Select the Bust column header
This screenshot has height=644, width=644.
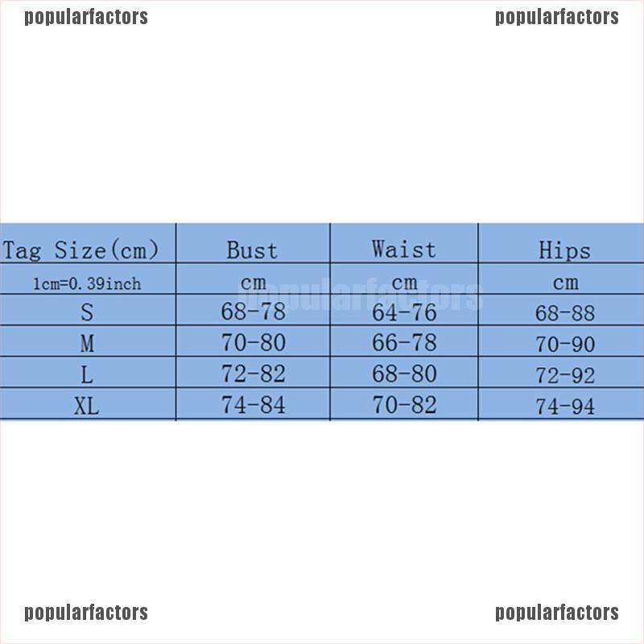click(x=252, y=250)
